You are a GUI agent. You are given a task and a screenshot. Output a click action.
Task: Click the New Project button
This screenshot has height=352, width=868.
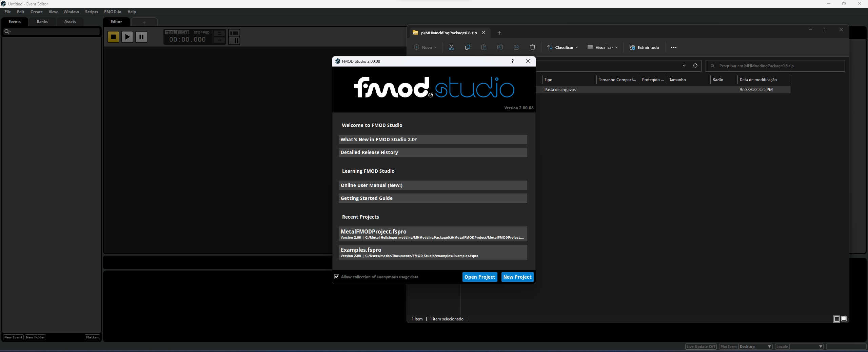point(517,277)
